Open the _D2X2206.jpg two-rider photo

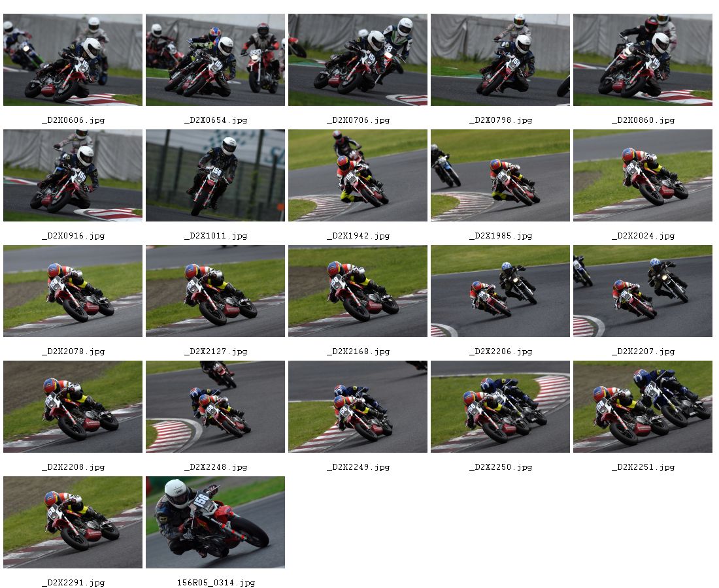[x=500, y=291]
